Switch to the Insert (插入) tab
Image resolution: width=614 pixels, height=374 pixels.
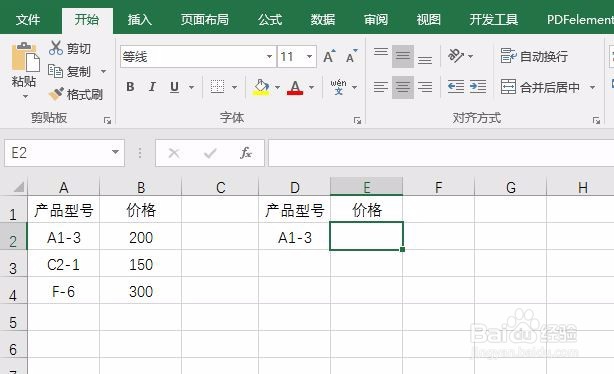tap(139, 19)
